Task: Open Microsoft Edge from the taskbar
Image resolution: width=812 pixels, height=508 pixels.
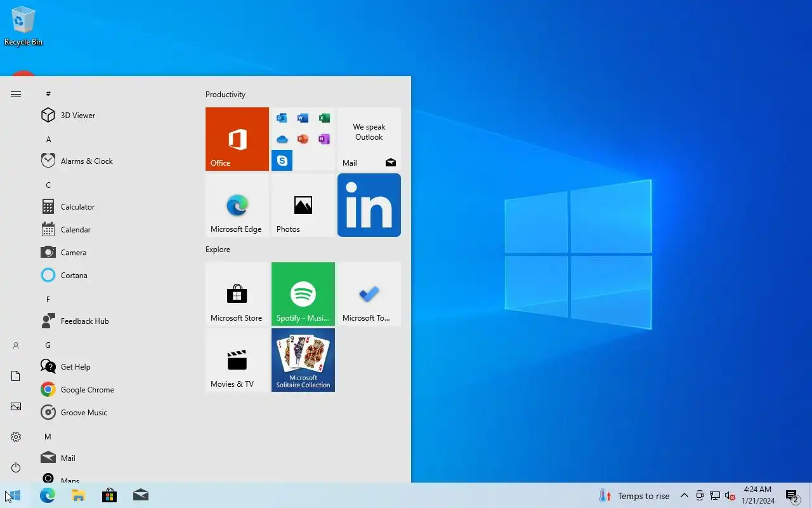Action: coord(48,495)
